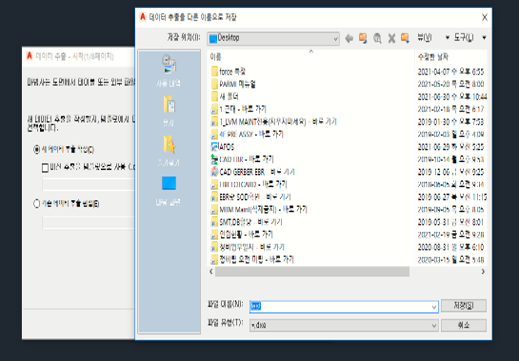This screenshot has width=519, height=361.
Task: Click the horizontal scrollbar in file list
Action: [x=312, y=272]
